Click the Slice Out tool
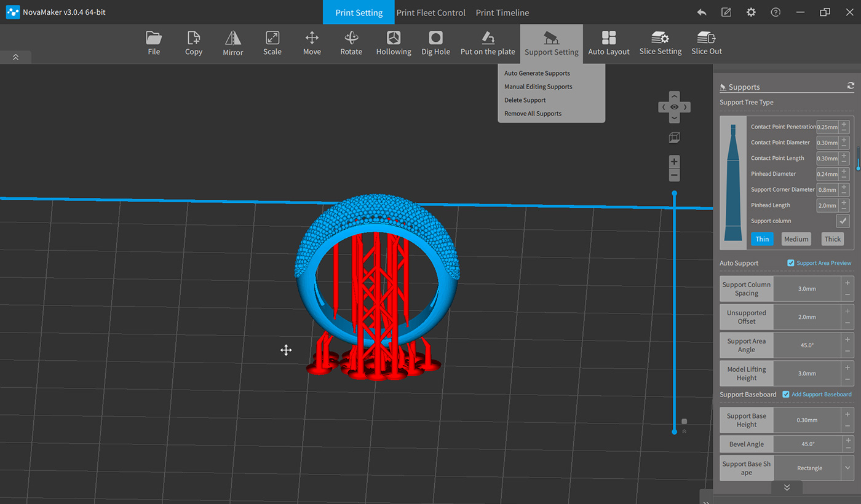This screenshot has height=504, width=861. [x=707, y=44]
